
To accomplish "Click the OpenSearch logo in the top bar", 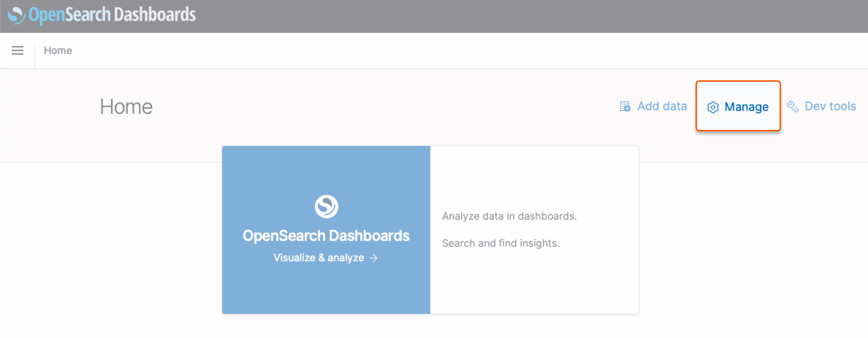I will coord(16,15).
